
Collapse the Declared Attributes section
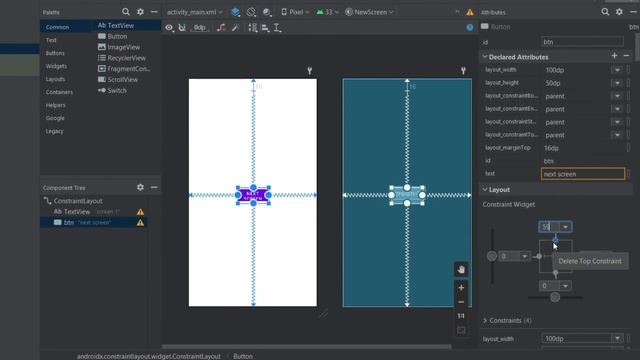pyautogui.click(x=485, y=57)
